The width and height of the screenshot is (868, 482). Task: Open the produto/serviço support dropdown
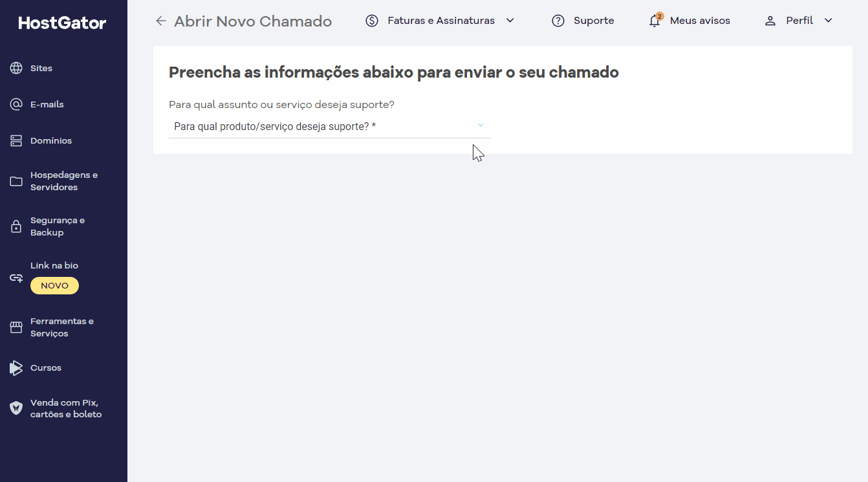(330, 126)
